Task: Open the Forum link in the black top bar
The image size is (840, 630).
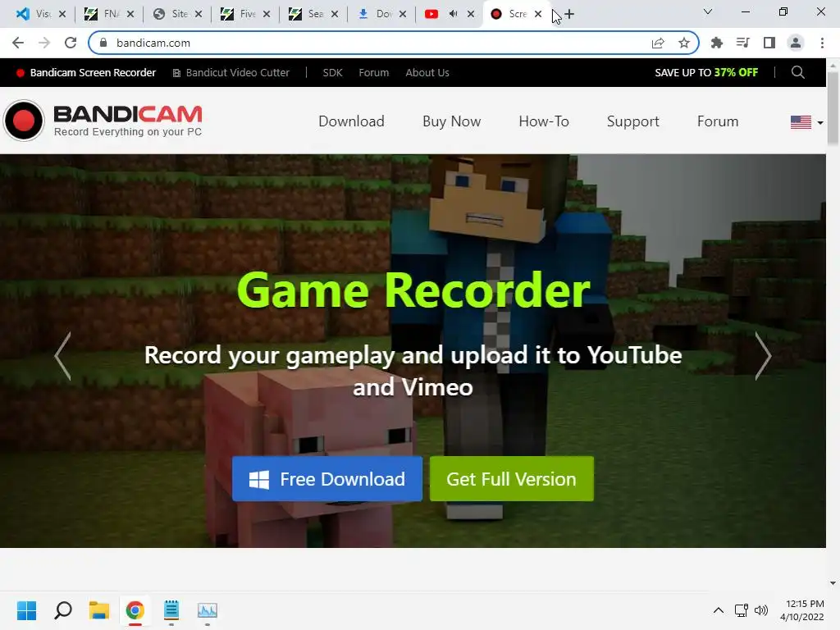Action: click(x=374, y=72)
